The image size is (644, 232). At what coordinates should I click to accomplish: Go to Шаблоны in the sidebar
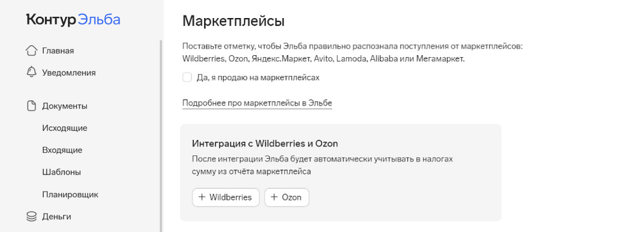pos(62,172)
